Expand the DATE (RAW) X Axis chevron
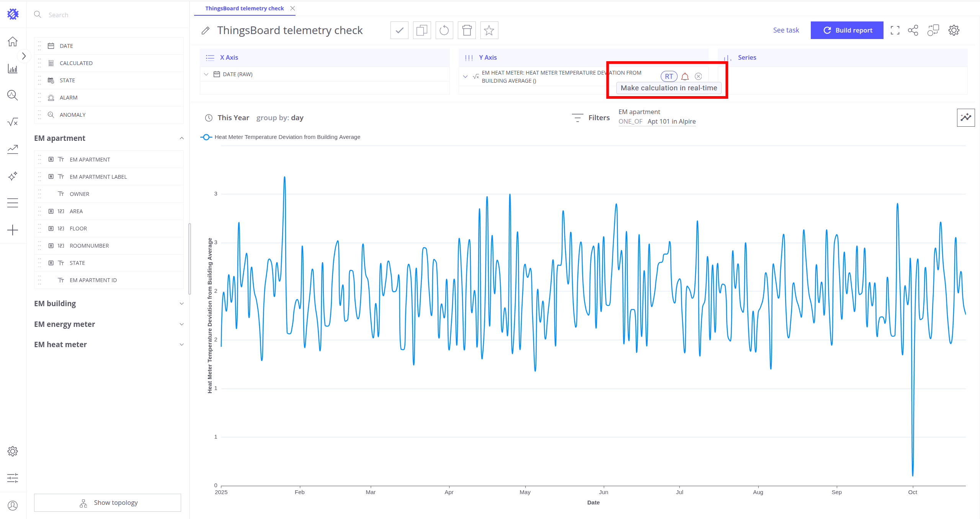 206,74
